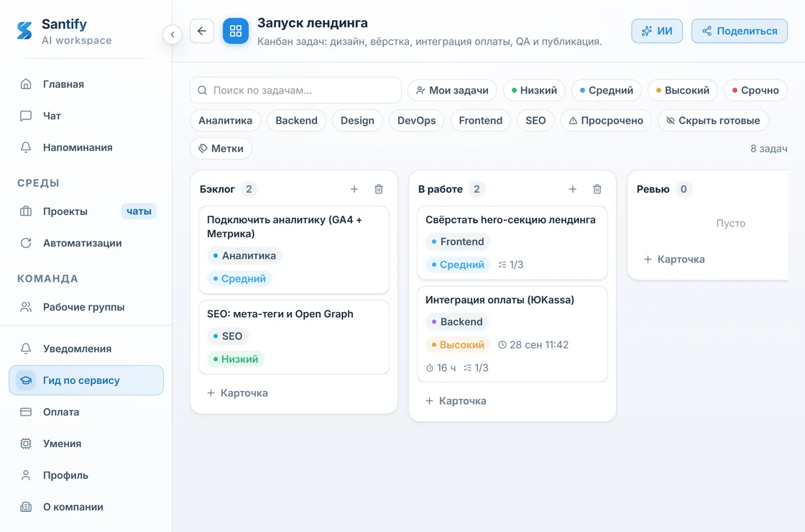Open the ИИ assistant button
The width and height of the screenshot is (805, 532).
(x=657, y=31)
